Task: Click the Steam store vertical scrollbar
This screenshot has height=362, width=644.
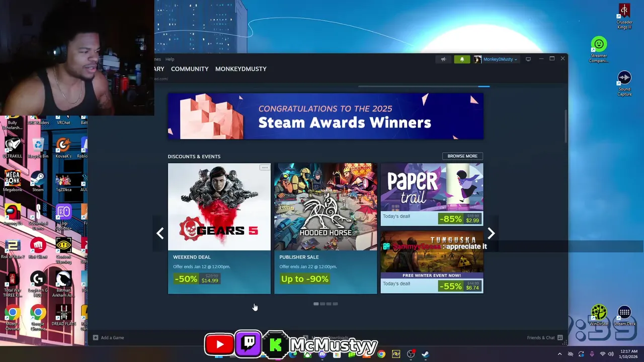Action: (x=566, y=126)
